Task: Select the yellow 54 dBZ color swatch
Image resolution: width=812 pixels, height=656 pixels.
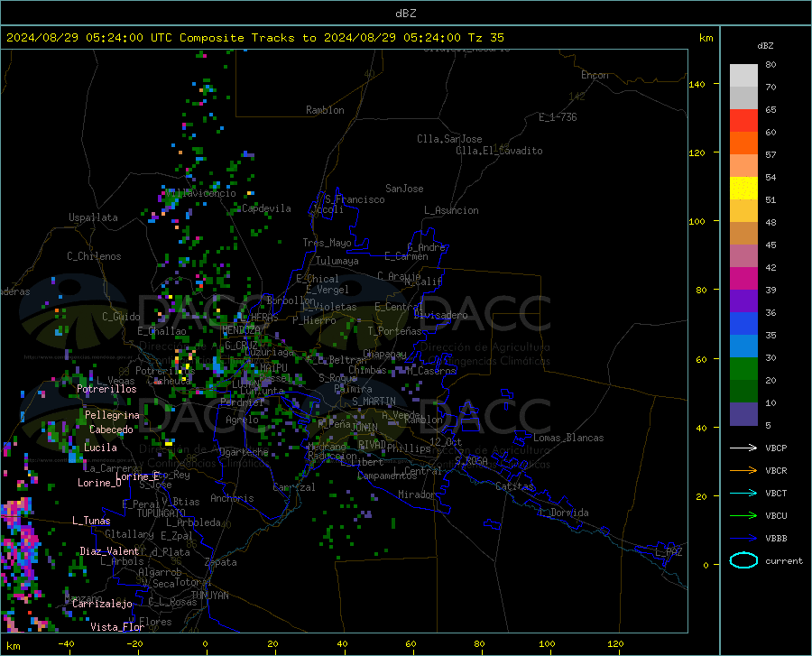Action: [x=743, y=189]
